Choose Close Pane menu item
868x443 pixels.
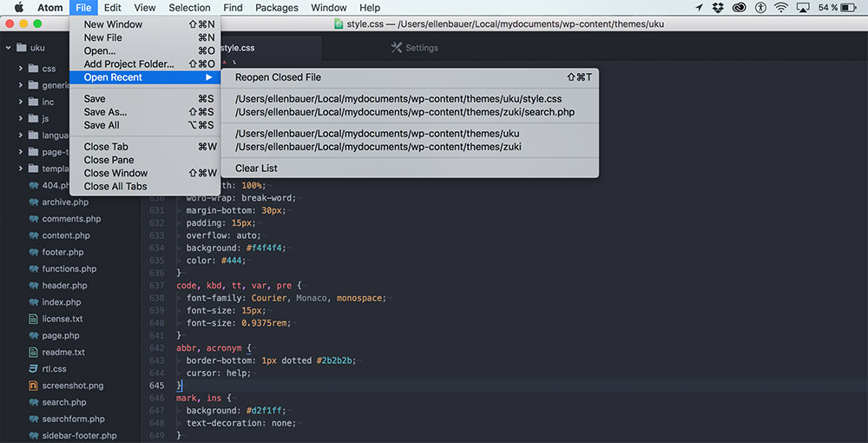[145, 160]
